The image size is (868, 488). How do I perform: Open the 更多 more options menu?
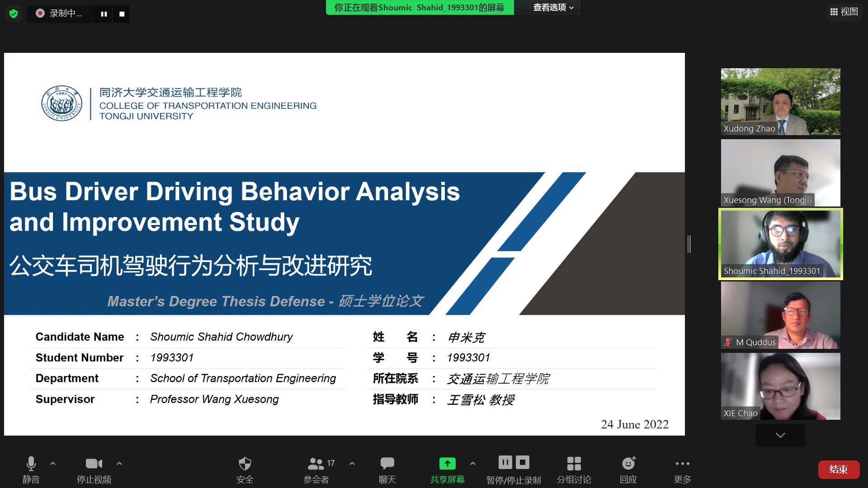[x=682, y=469]
